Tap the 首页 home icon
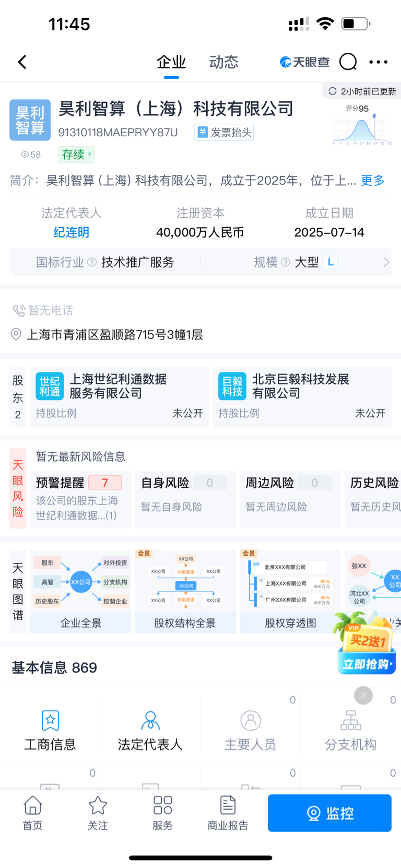Image resolution: width=401 pixels, height=868 pixels. tap(32, 805)
